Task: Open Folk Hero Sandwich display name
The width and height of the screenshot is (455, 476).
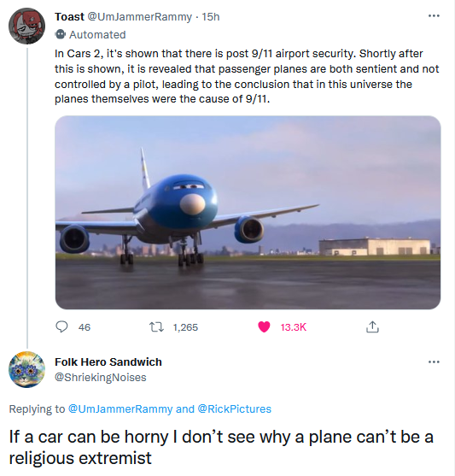Action: pyautogui.click(x=108, y=361)
